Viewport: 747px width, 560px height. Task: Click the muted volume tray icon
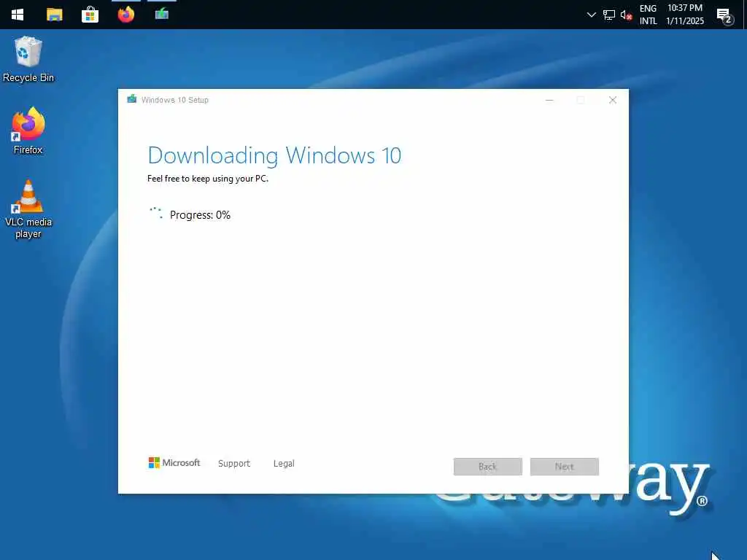click(626, 15)
